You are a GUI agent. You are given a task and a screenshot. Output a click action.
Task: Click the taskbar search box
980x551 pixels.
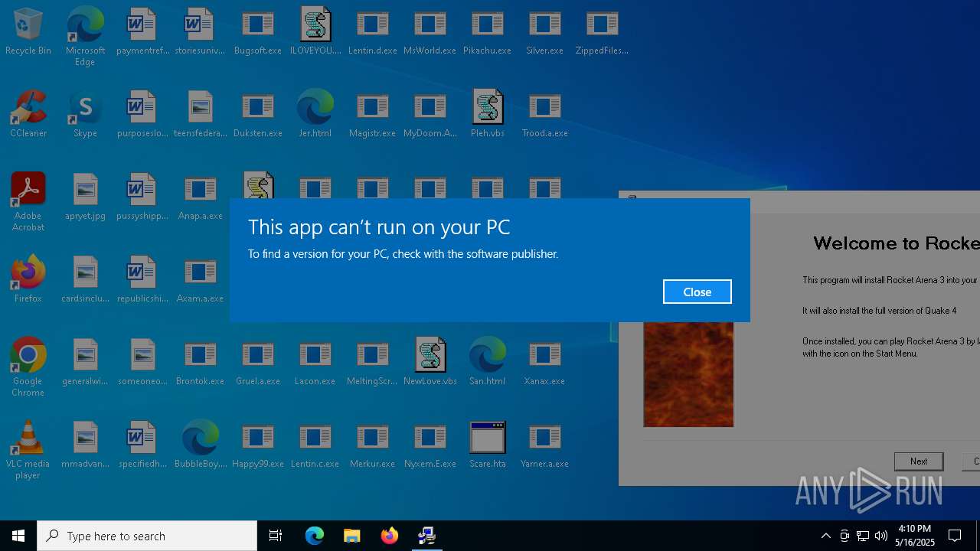[147, 536]
